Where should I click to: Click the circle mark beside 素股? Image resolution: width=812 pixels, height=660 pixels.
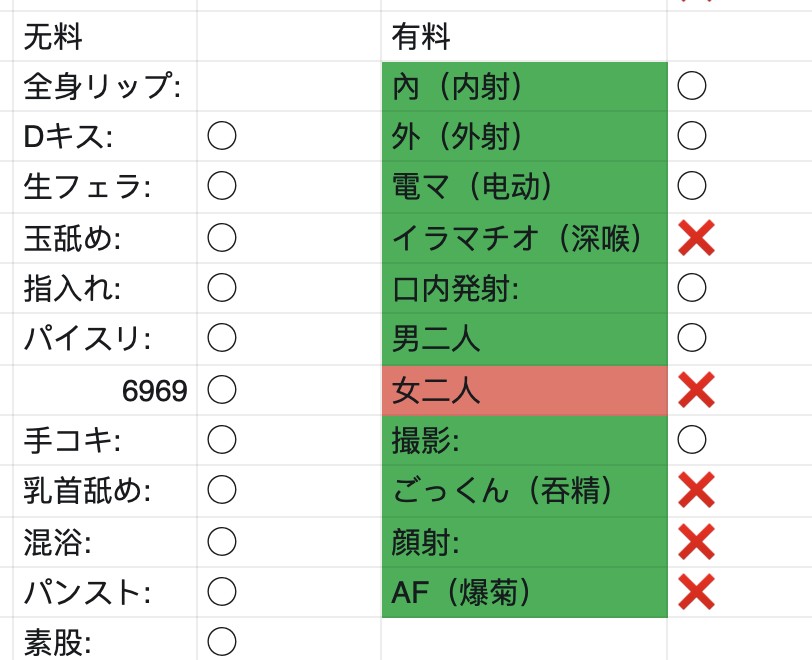click(222, 641)
